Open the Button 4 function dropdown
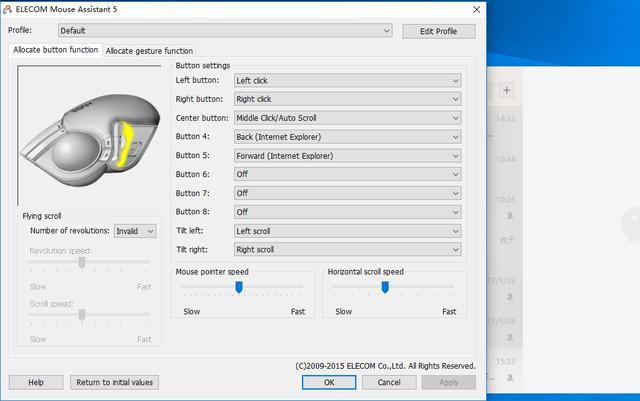 tap(347, 137)
